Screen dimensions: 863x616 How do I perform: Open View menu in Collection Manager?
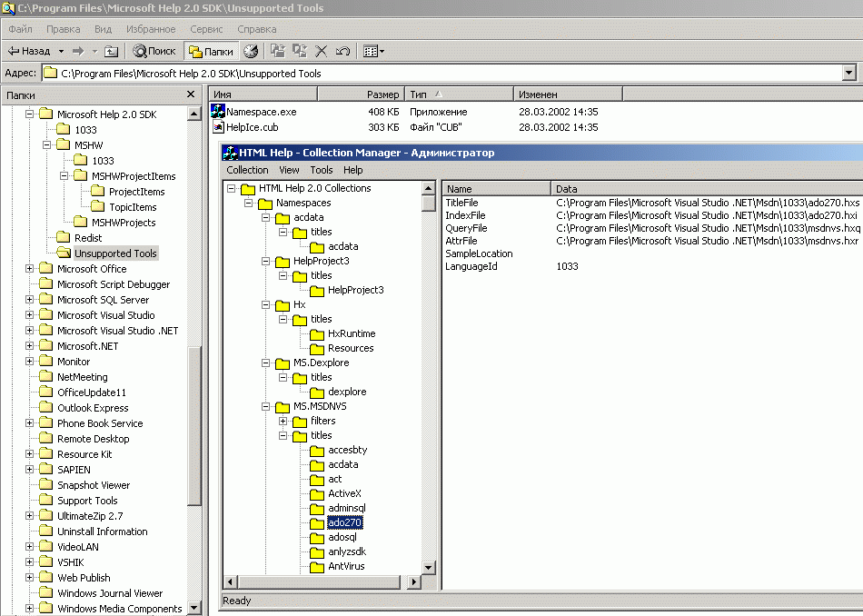coord(289,170)
